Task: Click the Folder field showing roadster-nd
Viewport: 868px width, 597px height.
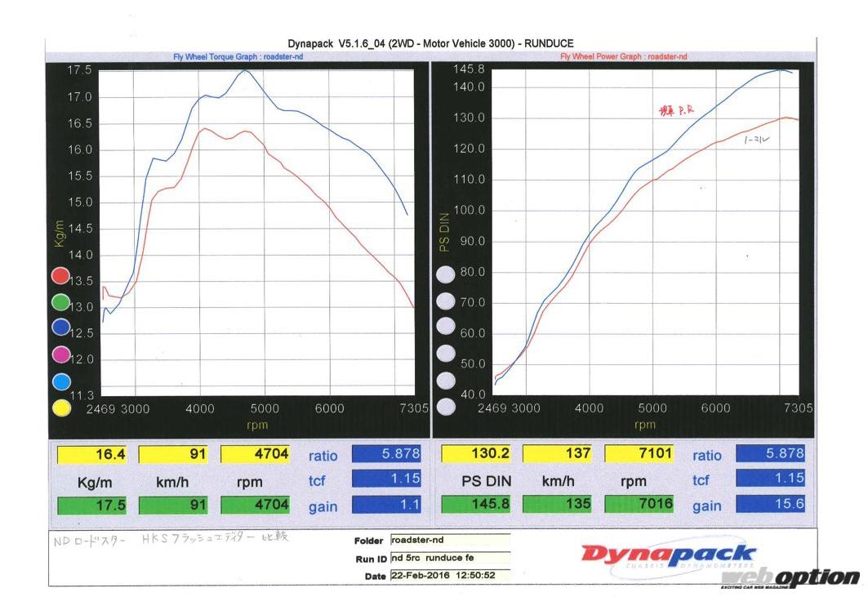Action: point(449,540)
